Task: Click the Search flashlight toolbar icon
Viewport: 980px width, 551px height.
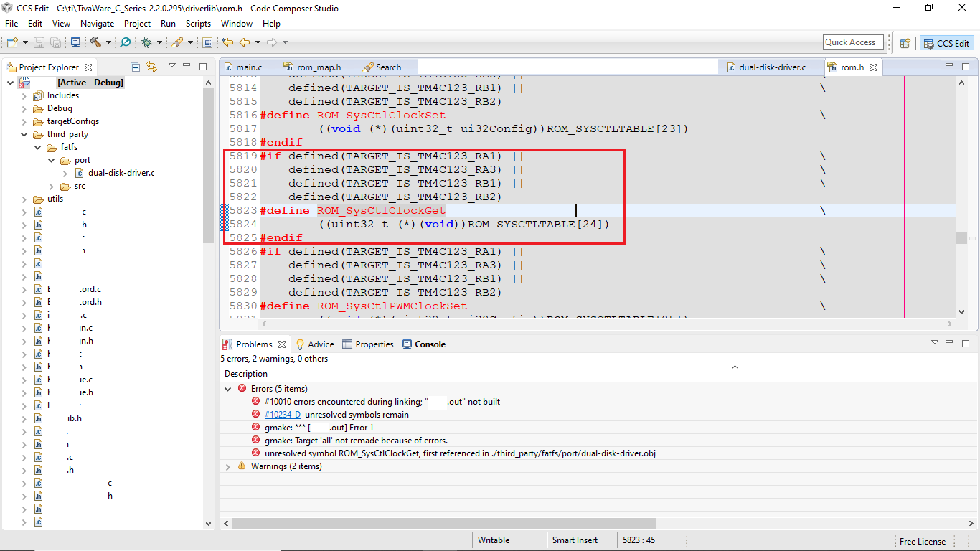Action: pos(177,42)
